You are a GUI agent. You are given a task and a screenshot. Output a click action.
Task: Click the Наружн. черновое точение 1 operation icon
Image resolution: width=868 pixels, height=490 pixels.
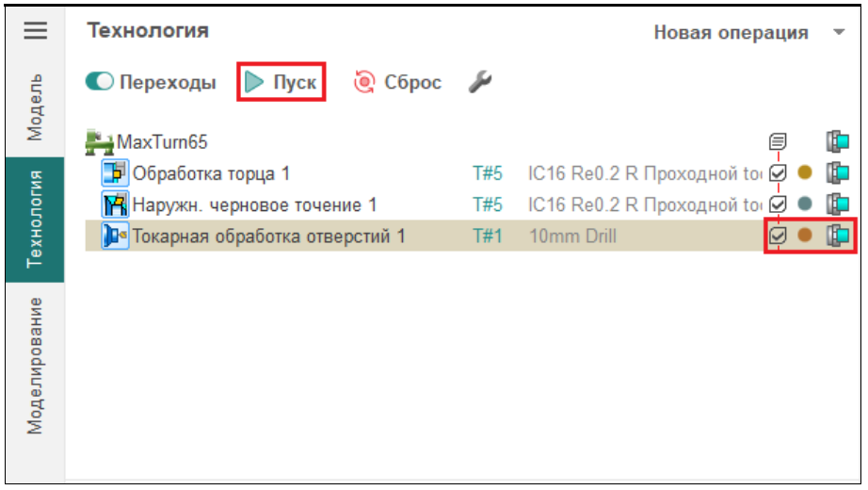[115, 204]
